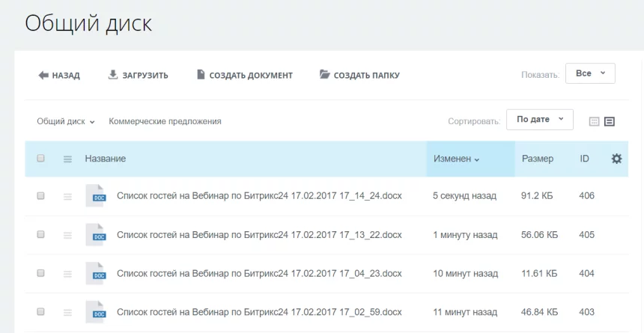Sort by the 'Изменен' column header
This screenshot has width=644, height=333.
[456, 159]
